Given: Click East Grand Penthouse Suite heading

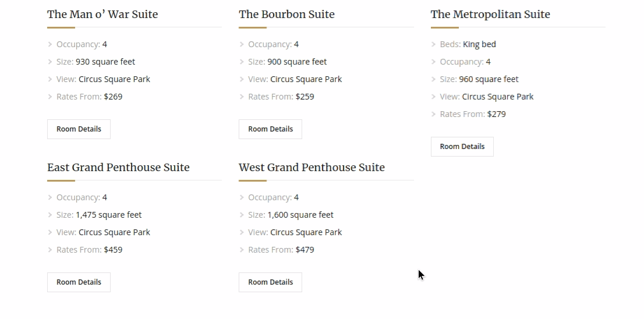Looking at the screenshot, I should 118,168.
